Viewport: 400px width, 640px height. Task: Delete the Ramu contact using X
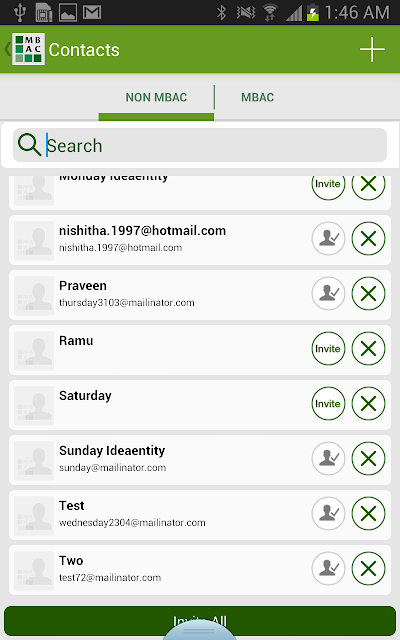(x=368, y=348)
